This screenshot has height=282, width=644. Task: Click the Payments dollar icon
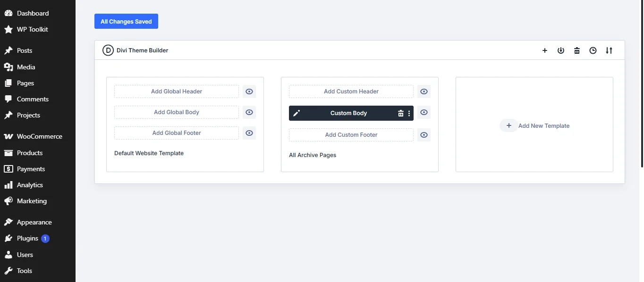coord(8,169)
